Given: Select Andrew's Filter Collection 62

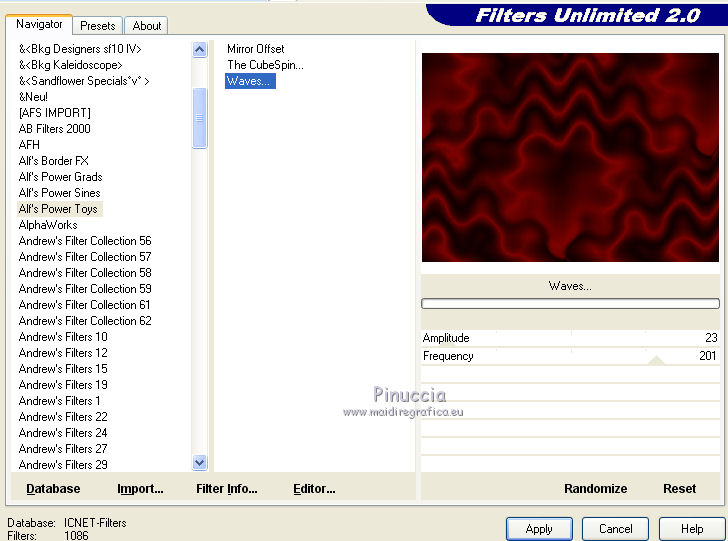Looking at the screenshot, I should point(85,321).
